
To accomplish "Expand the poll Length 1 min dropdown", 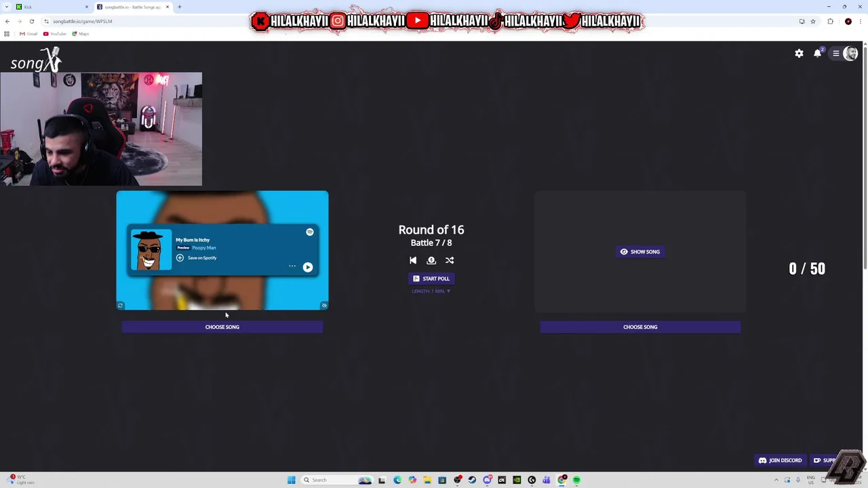I will [x=431, y=291].
